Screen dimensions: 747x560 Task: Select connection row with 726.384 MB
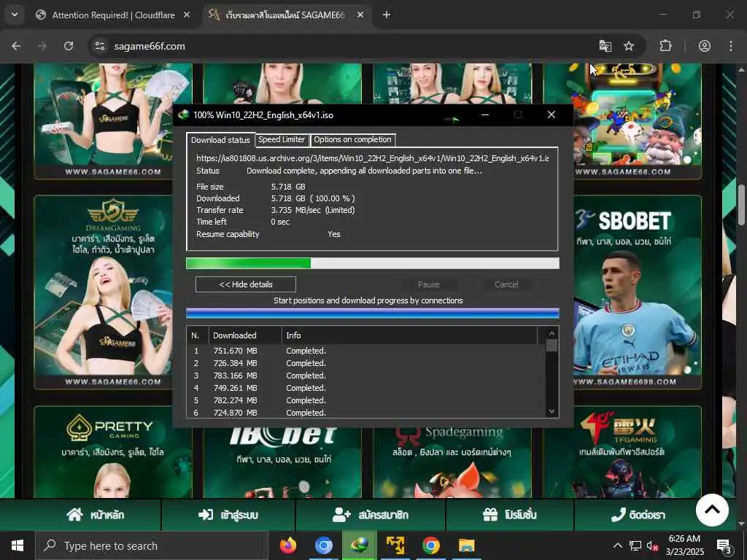point(366,363)
